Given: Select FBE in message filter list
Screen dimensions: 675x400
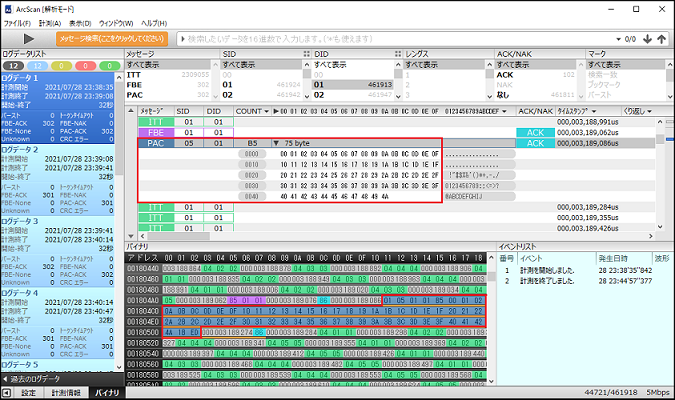Looking at the screenshot, I should (168, 85).
